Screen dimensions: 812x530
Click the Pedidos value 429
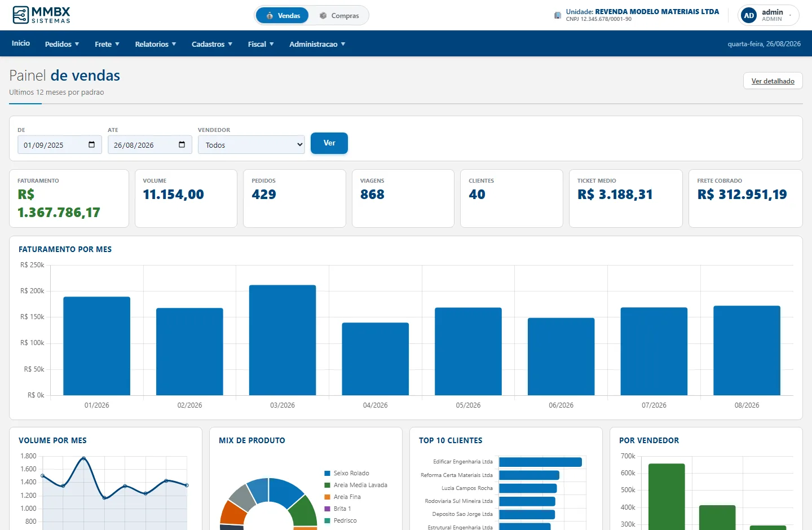coord(264,195)
